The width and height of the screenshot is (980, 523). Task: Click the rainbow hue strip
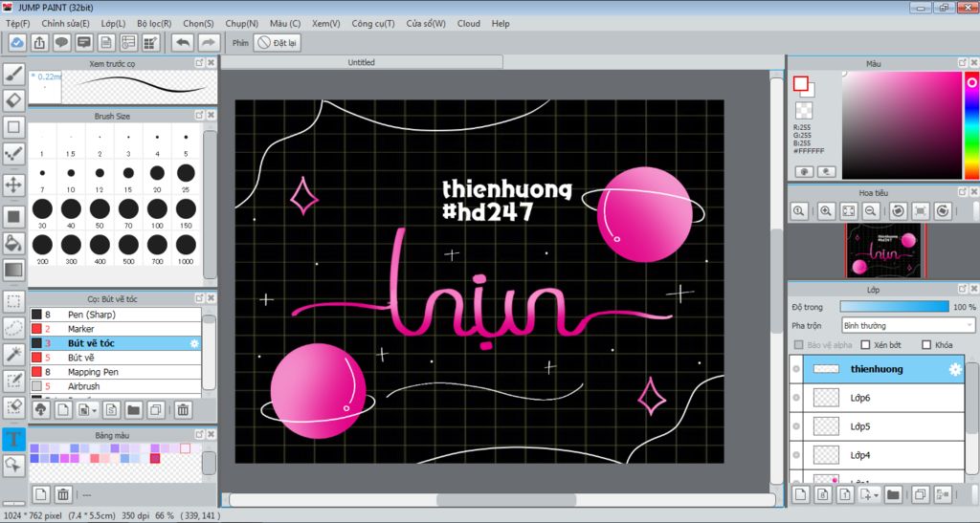pyautogui.click(x=971, y=125)
